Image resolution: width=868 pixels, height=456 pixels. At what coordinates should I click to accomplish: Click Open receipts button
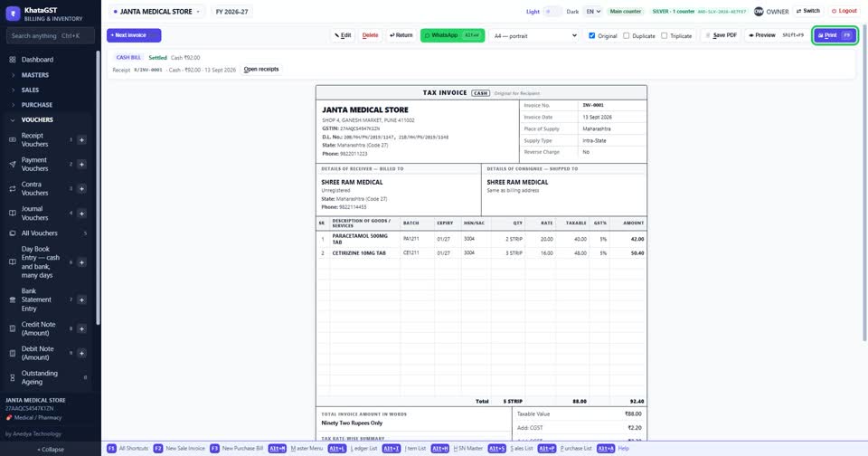point(261,70)
